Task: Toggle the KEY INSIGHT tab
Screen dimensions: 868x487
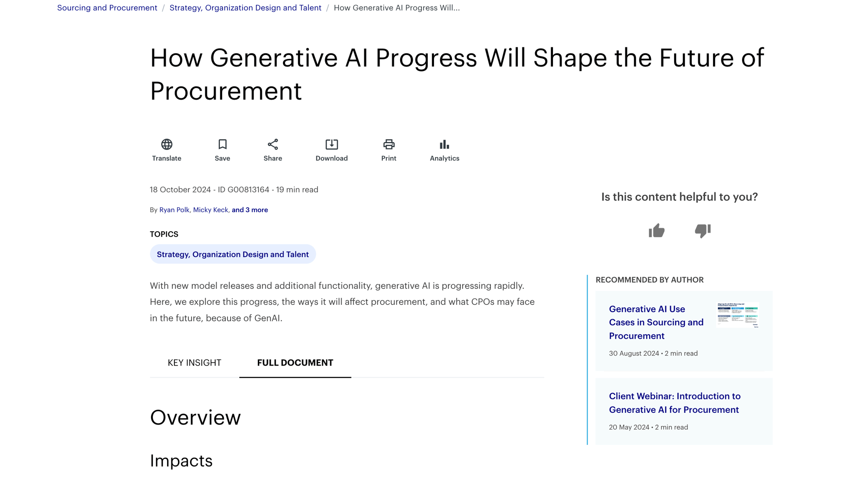Action: point(194,363)
